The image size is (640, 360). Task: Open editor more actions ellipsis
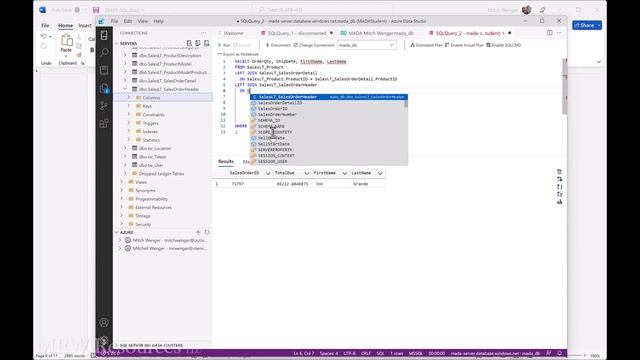tap(559, 33)
